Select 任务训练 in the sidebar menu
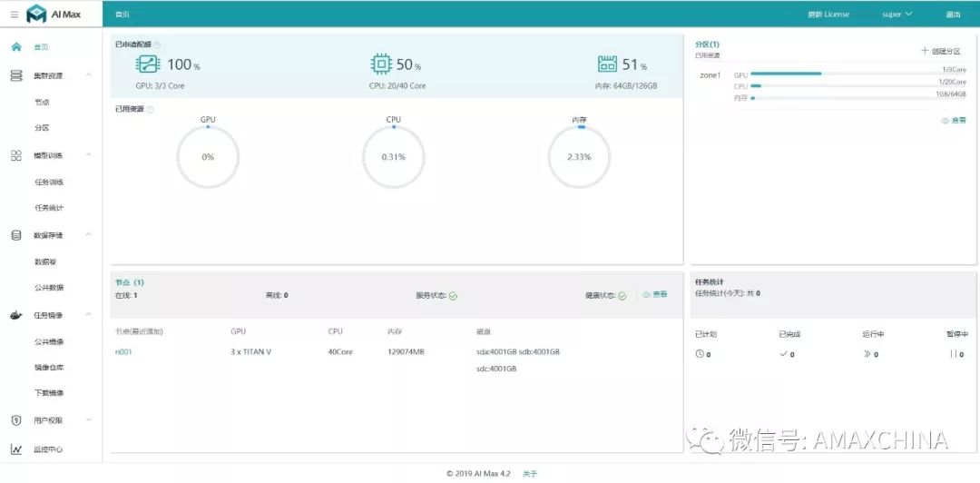Image resolution: width=980 pixels, height=483 pixels. pos(49,182)
